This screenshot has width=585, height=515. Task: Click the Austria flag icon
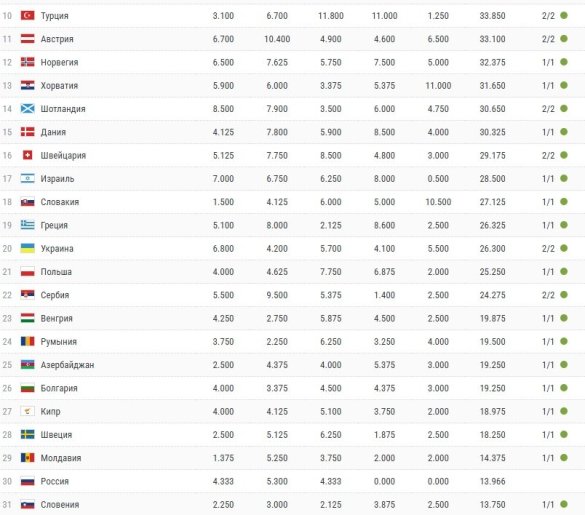point(27,38)
